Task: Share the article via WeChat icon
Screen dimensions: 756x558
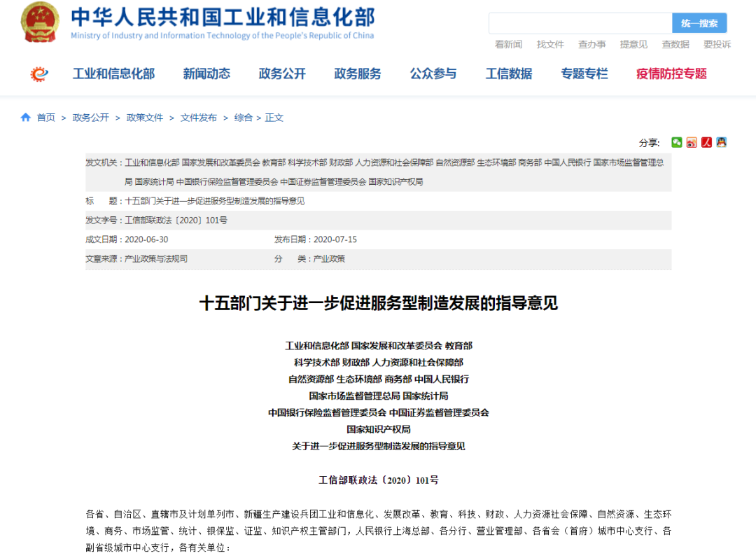Action: [677, 142]
